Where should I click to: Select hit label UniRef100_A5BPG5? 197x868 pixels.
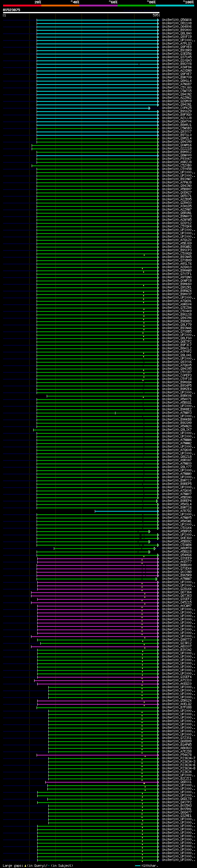pos(177,531)
